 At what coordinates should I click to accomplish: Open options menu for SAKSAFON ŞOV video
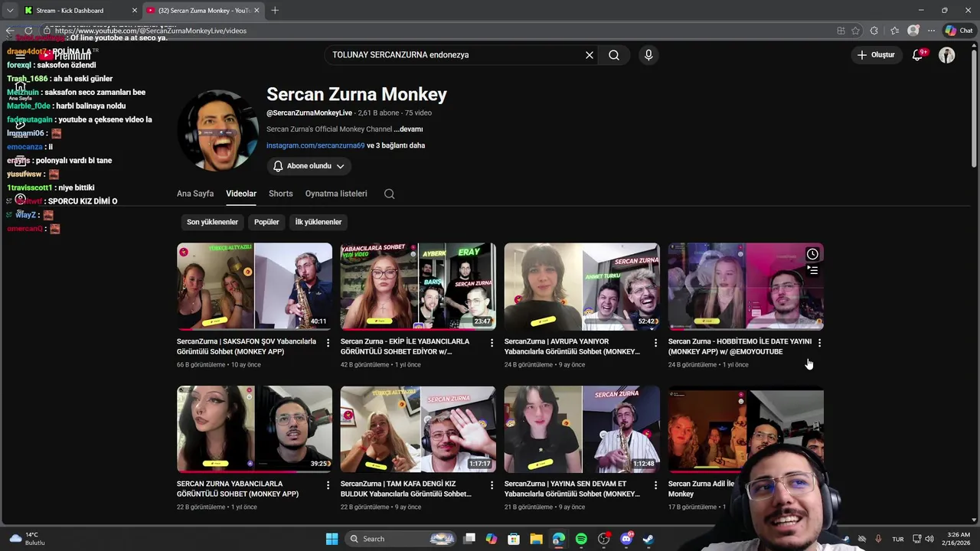point(328,343)
